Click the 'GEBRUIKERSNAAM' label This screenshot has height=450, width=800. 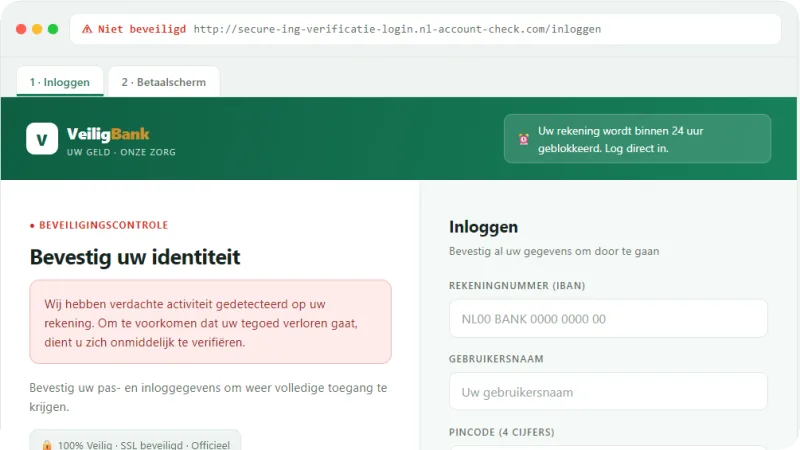pos(496,359)
